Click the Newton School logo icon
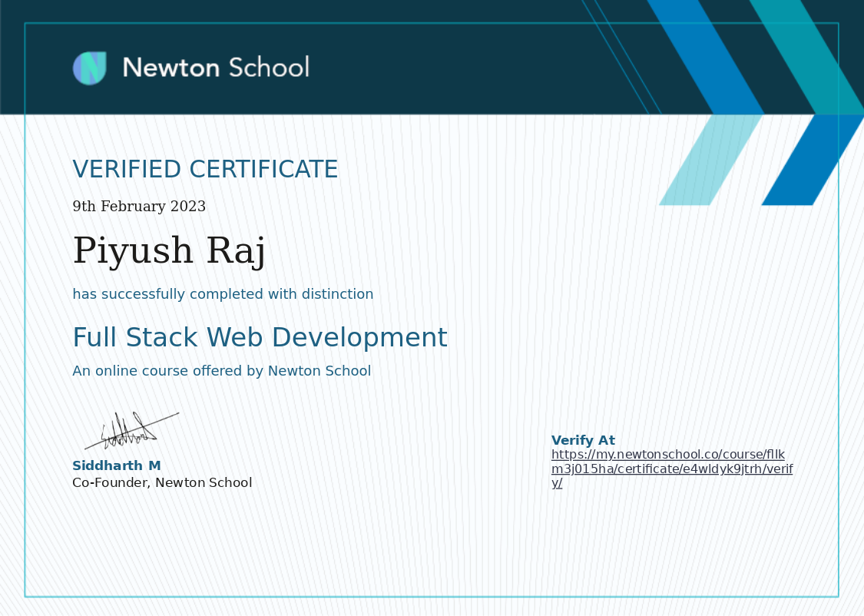The image size is (864, 616). [90, 68]
